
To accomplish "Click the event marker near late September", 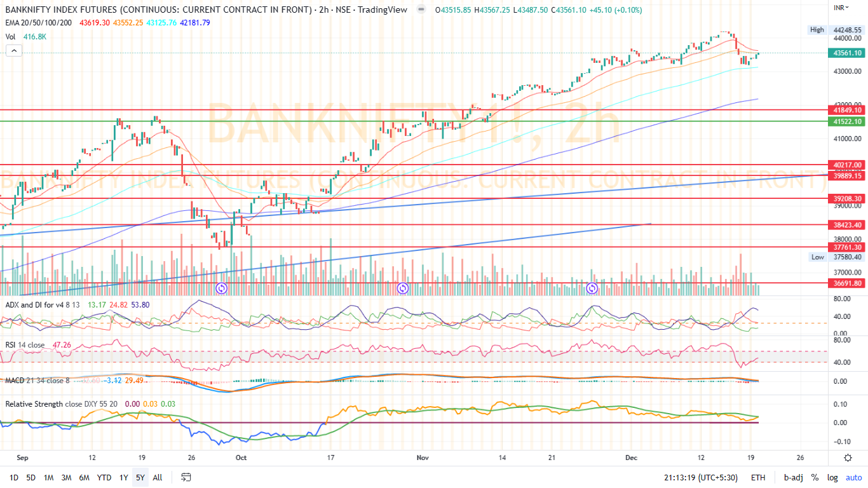I will (222, 288).
